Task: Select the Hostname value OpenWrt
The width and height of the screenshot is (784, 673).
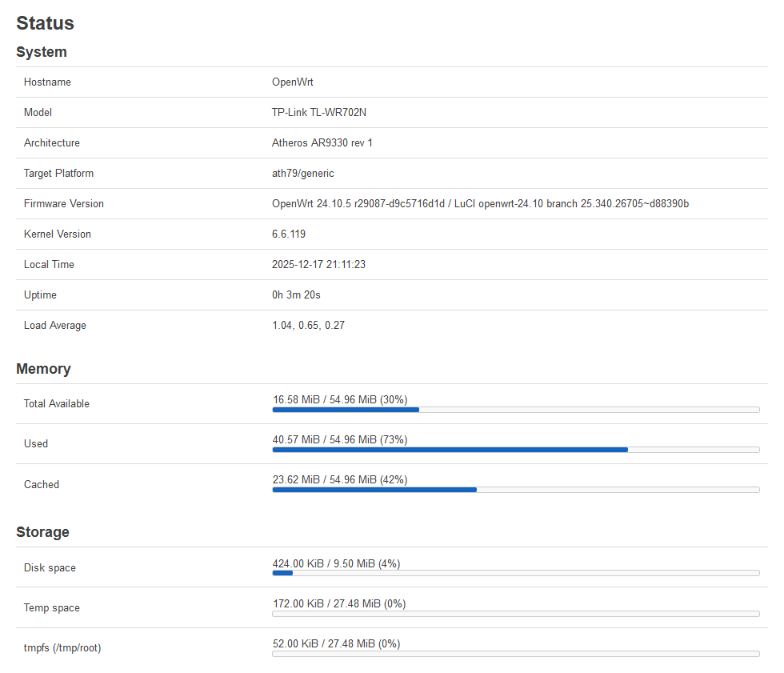Action: coord(293,82)
